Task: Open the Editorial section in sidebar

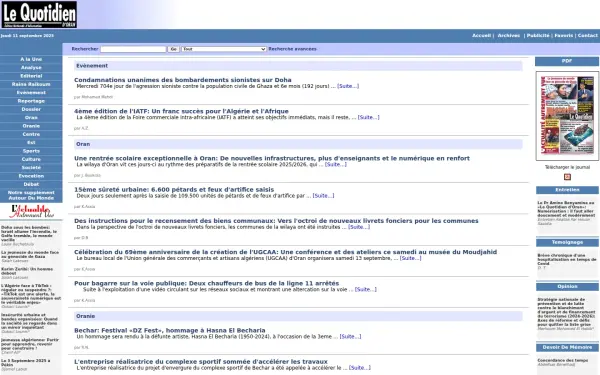Action: point(31,76)
